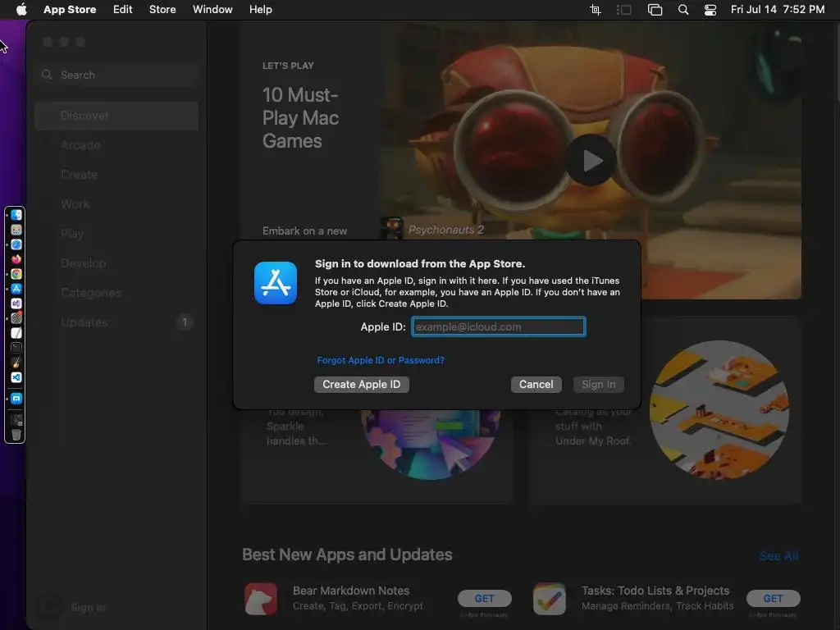Click GET for Bear Markdown Notes
This screenshot has height=630, width=840.
tap(484, 598)
